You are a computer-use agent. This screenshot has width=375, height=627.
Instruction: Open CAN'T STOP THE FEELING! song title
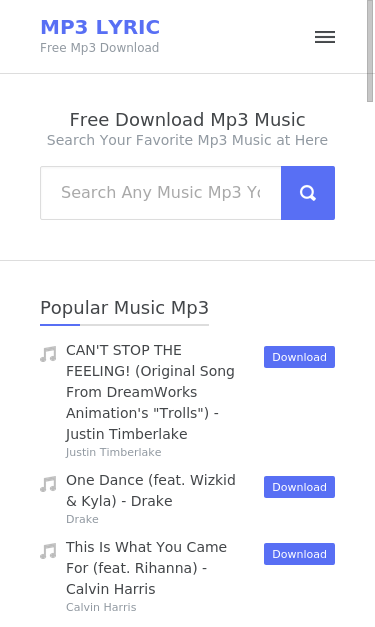click(x=150, y=392)
